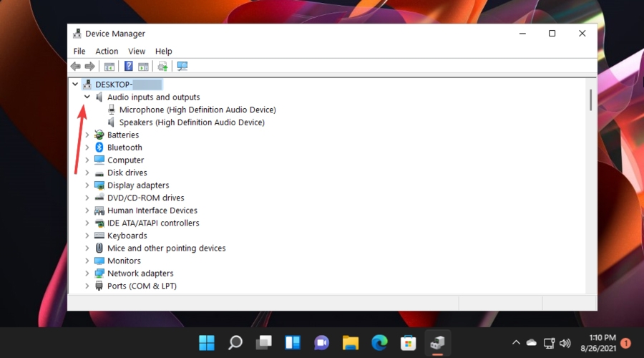Collapse the DESKTOP root node

(x=75, y=84)
